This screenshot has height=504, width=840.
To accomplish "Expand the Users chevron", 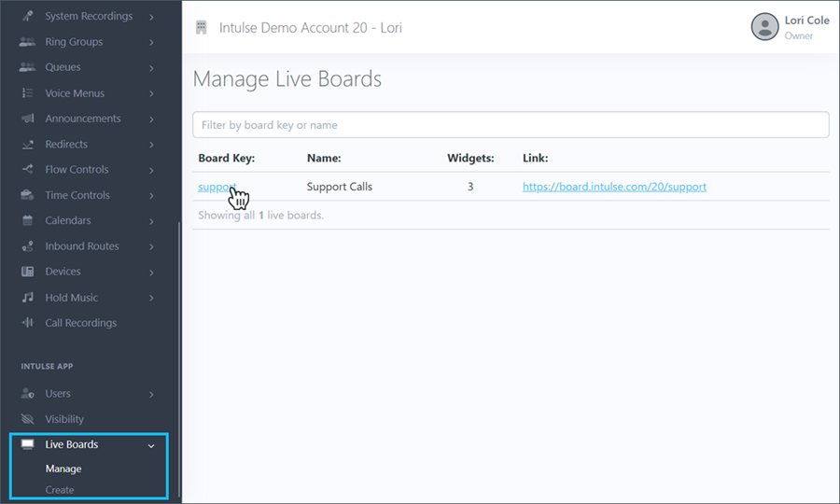I will 151,395.
